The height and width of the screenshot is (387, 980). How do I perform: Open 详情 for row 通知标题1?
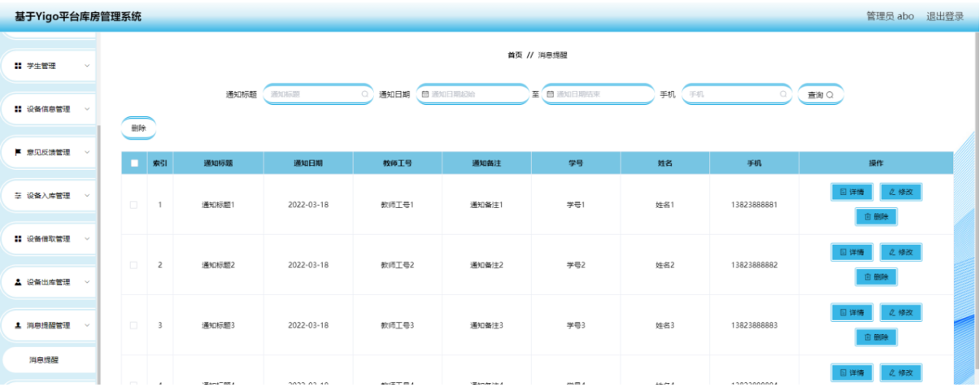pos(852,192)
